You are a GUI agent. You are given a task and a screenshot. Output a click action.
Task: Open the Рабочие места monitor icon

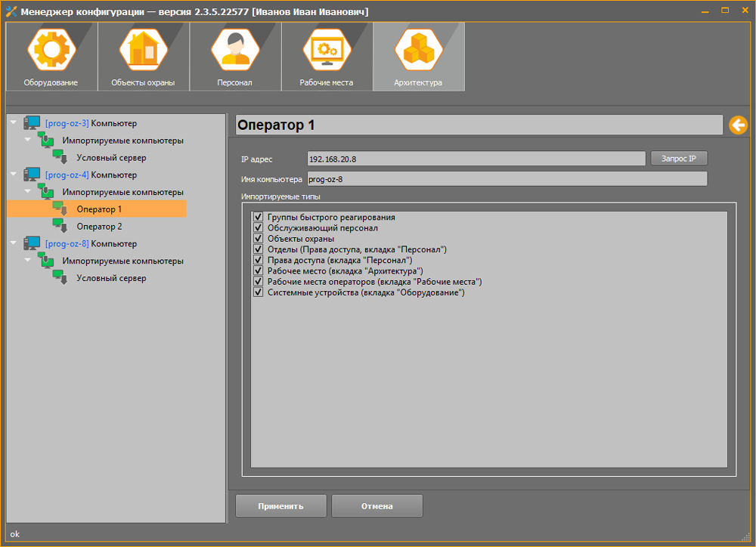tap(327, 50)
